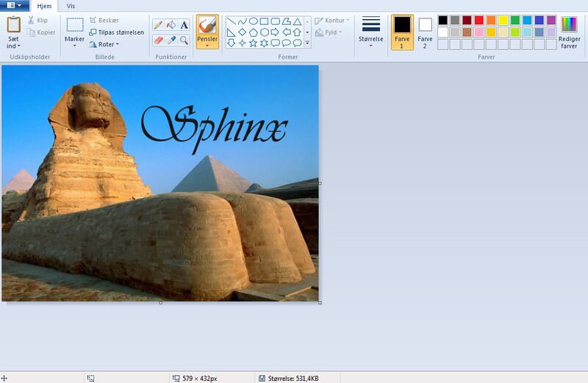Choose the Six-point star shape
The image size is (588, 383).
point(264,43)
